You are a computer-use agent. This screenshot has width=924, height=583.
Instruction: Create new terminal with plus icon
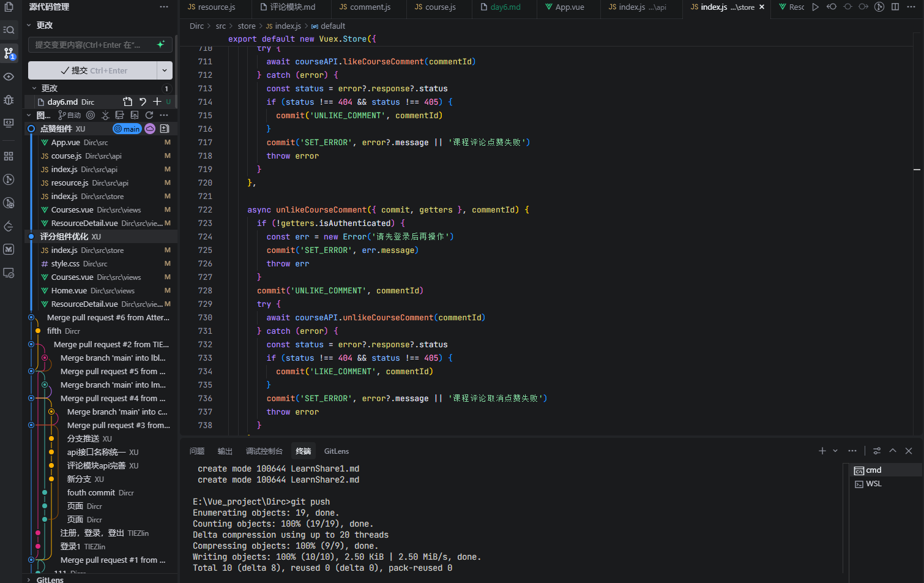pos(822,451)
